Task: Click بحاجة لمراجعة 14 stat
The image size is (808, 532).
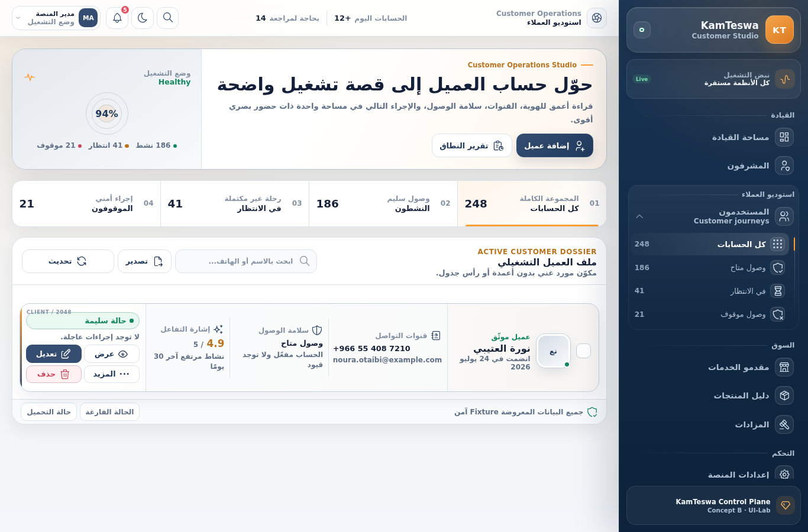Action: tap(287, 18)
